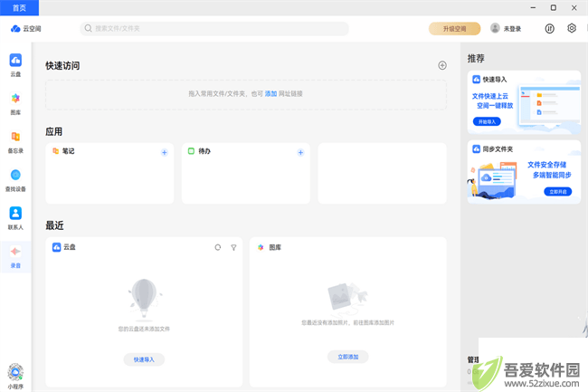
Task: Click the 图库 icon in recent section
Action: tap(261, 247)
